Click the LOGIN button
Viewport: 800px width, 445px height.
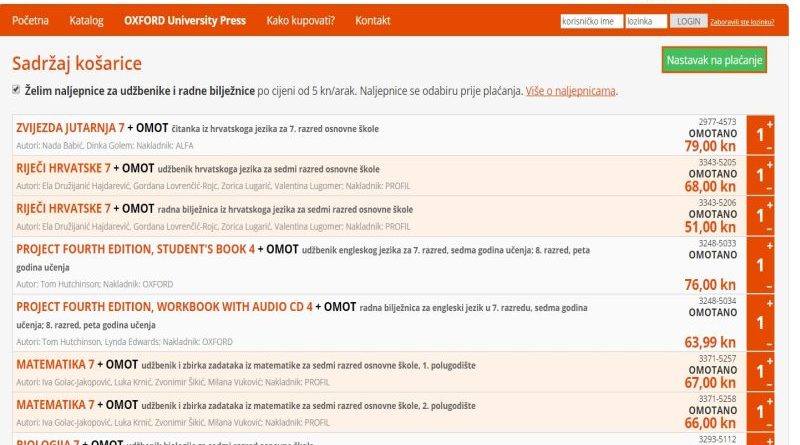(x=688, y=21)
